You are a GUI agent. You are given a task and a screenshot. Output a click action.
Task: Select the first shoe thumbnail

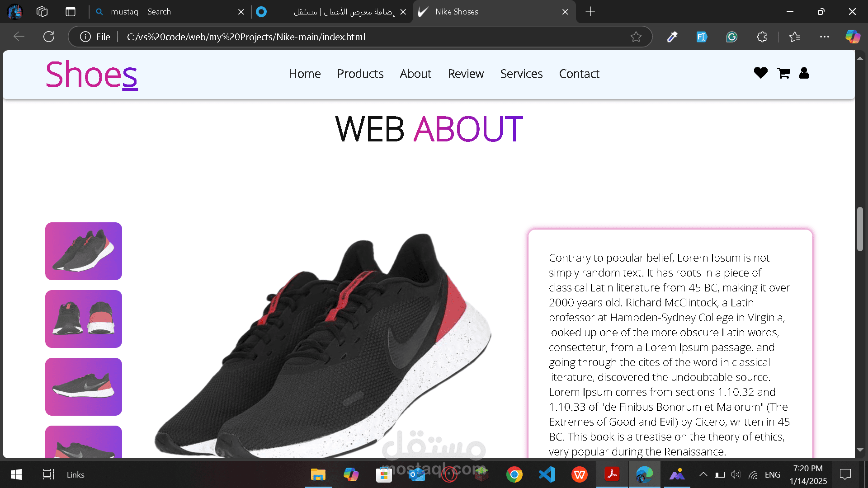pos(84,251)
